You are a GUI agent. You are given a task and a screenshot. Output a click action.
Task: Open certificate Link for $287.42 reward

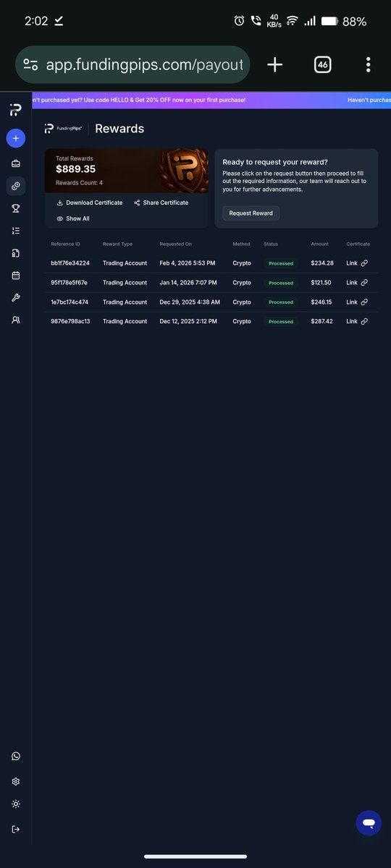(358, 321)
